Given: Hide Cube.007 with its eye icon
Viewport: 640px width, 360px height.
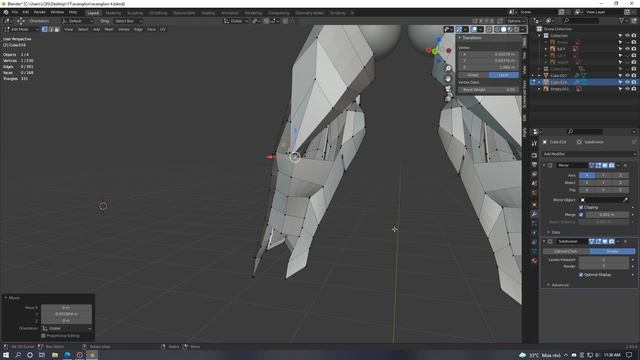Looking at the screenshot, I should (x=627, y=76).
